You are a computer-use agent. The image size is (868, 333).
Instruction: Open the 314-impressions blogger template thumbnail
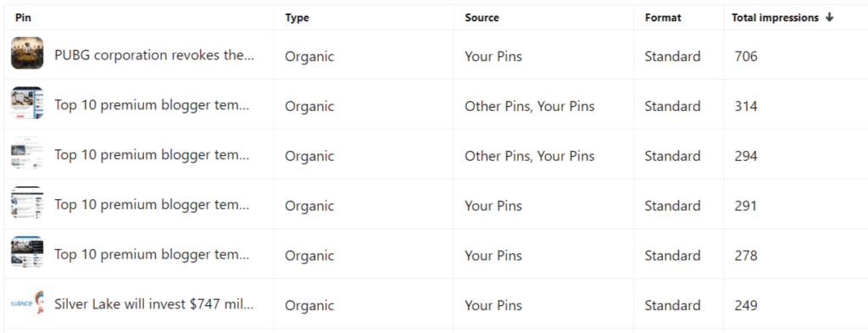coord(27,103)
